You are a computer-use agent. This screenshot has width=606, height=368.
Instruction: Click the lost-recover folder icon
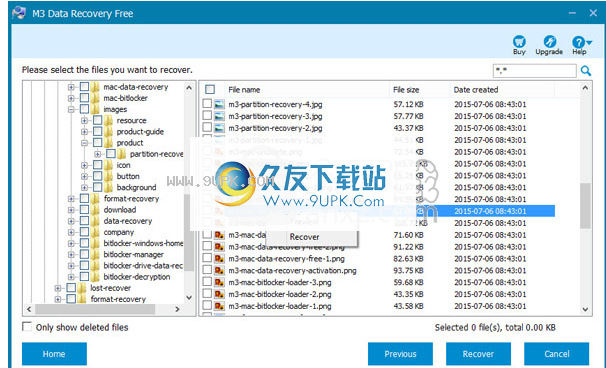click(82, 288)
